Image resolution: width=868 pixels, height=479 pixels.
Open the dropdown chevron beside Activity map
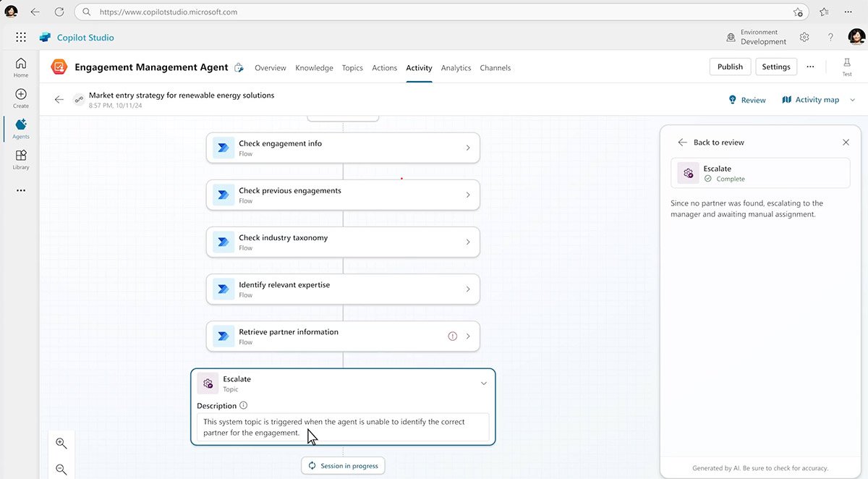[852, 100]
